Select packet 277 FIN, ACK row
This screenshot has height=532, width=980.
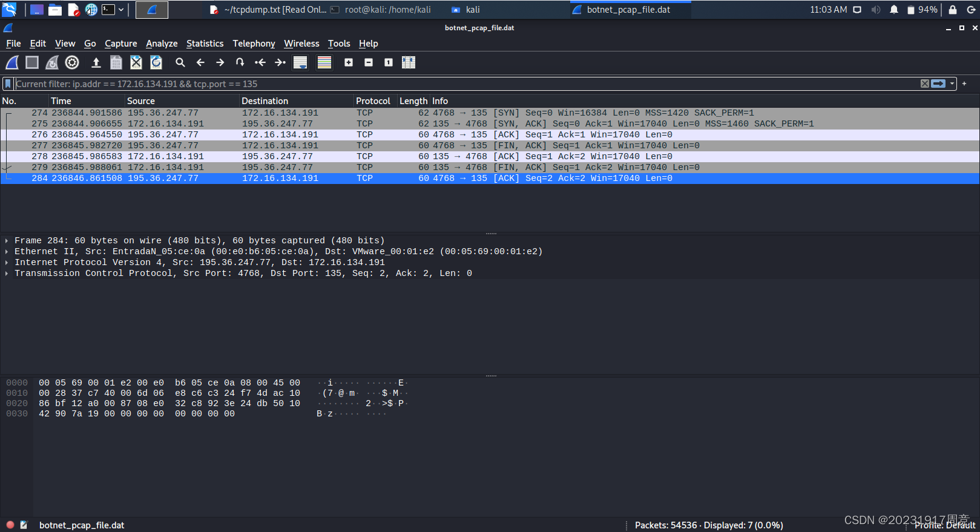coord(490,146)
